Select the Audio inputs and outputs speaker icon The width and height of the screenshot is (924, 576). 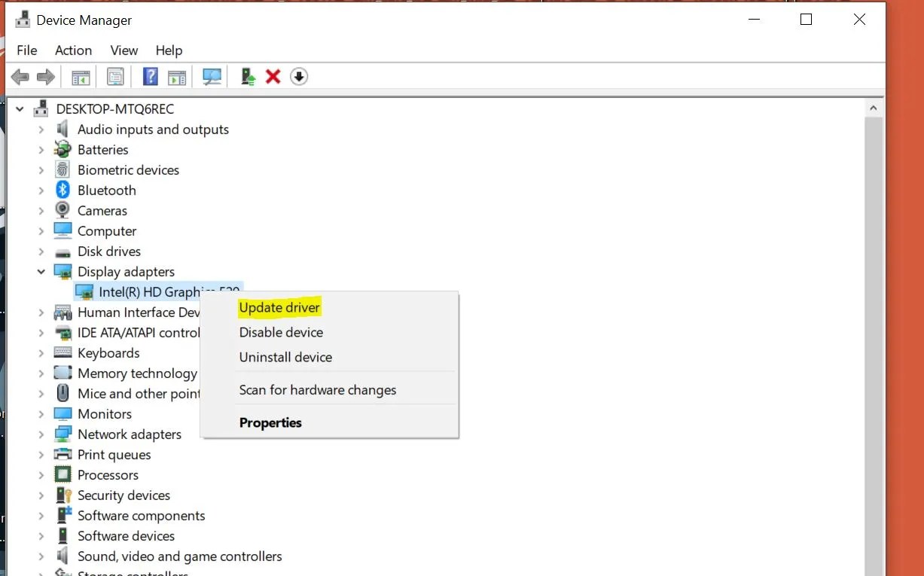point(63,130)
